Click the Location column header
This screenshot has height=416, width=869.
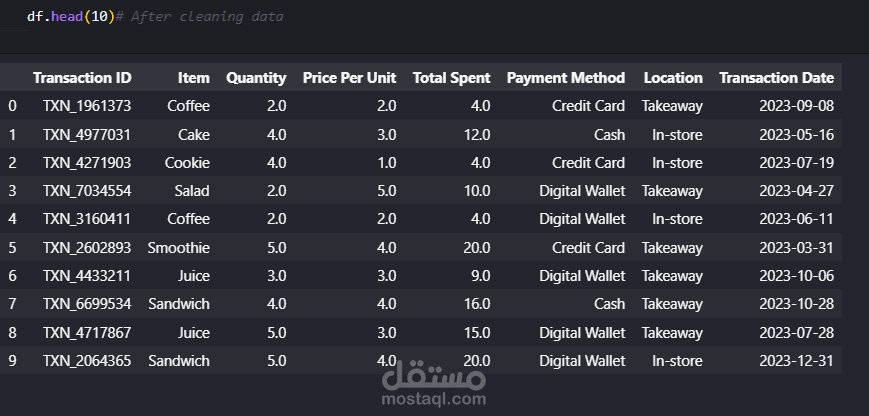[x=673, y=77]
